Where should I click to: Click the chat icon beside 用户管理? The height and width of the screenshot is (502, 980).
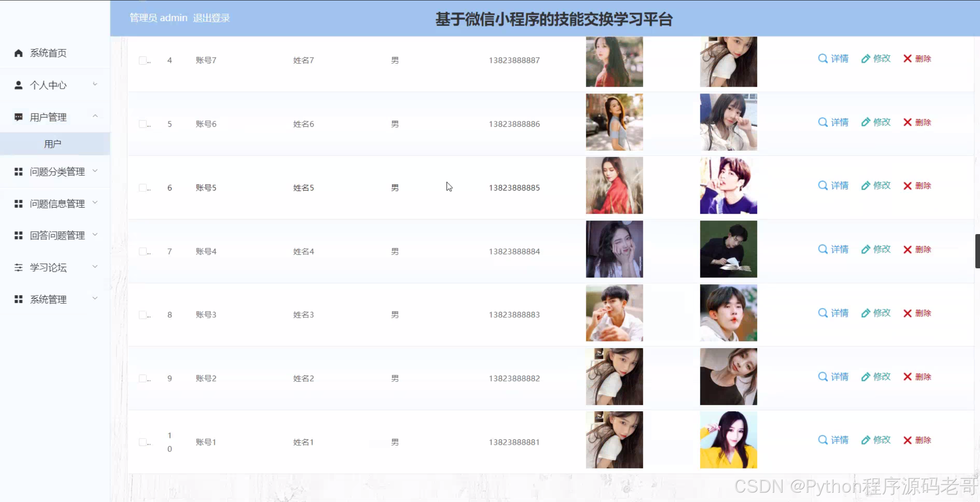tap(18, 117)
